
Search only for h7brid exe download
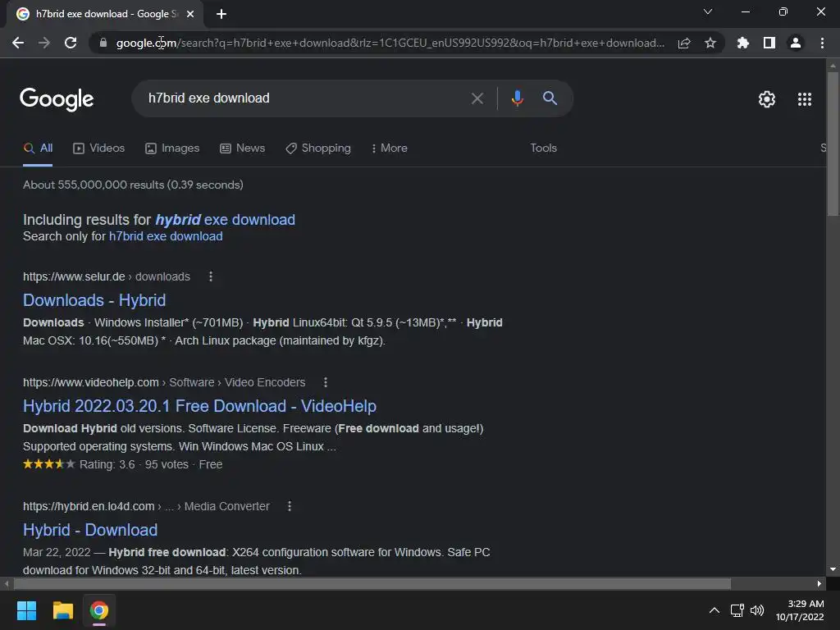coord(166,236)
